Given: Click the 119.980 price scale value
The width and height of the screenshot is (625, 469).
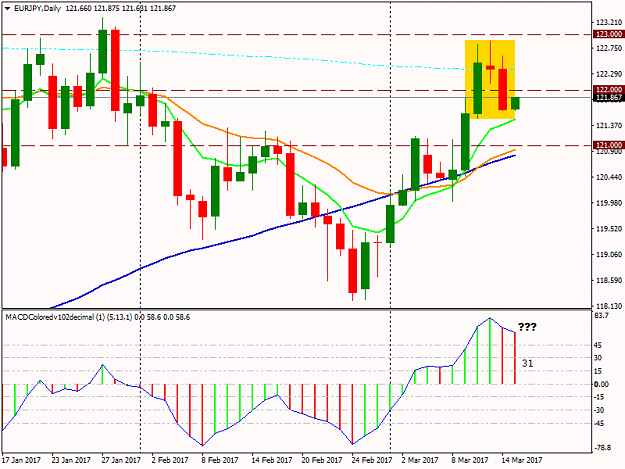Looking at the screenshot, I should pyautogui.click(x=609, y=203).
